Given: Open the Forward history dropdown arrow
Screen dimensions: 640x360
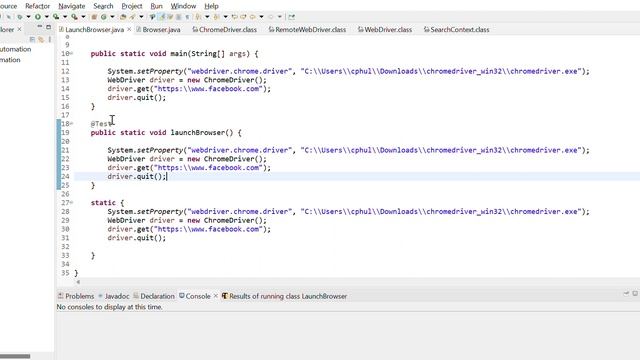Looking at the screenshot, I should point(280,17).
